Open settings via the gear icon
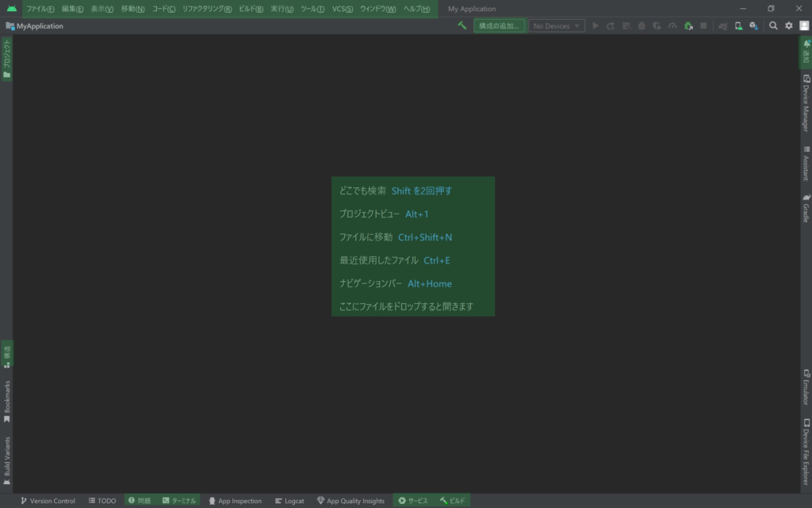The height and width of the screenshot is (508, 812). [788, 26]
